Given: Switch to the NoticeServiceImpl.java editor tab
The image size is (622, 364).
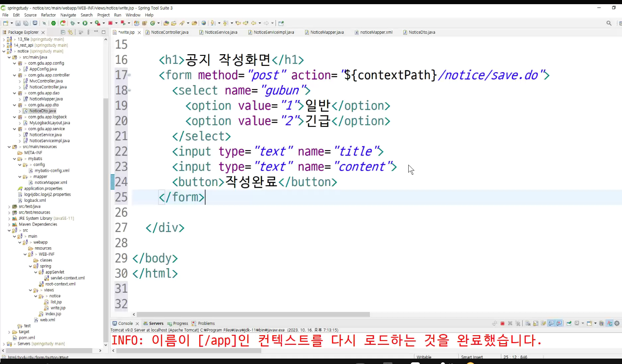Looking at the screenshot, I should click(x=271, y=32).
